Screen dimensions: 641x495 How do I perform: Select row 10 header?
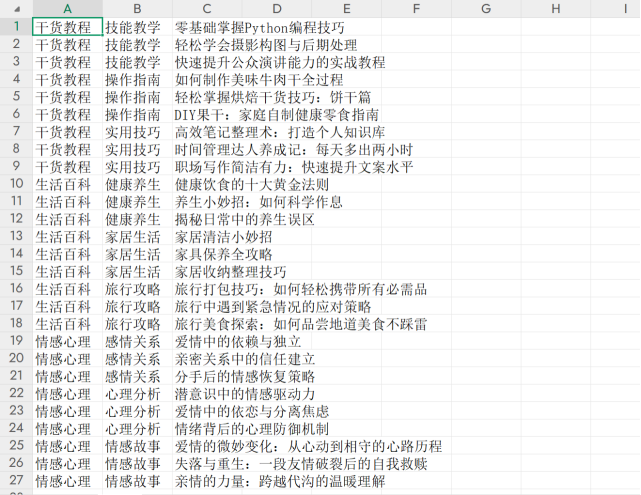[16, 184]
